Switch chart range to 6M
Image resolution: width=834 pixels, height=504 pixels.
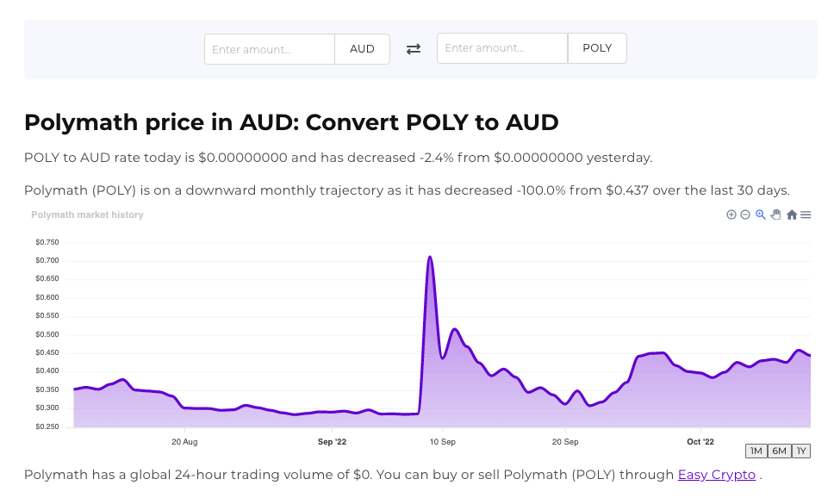[x=779, y=451]
